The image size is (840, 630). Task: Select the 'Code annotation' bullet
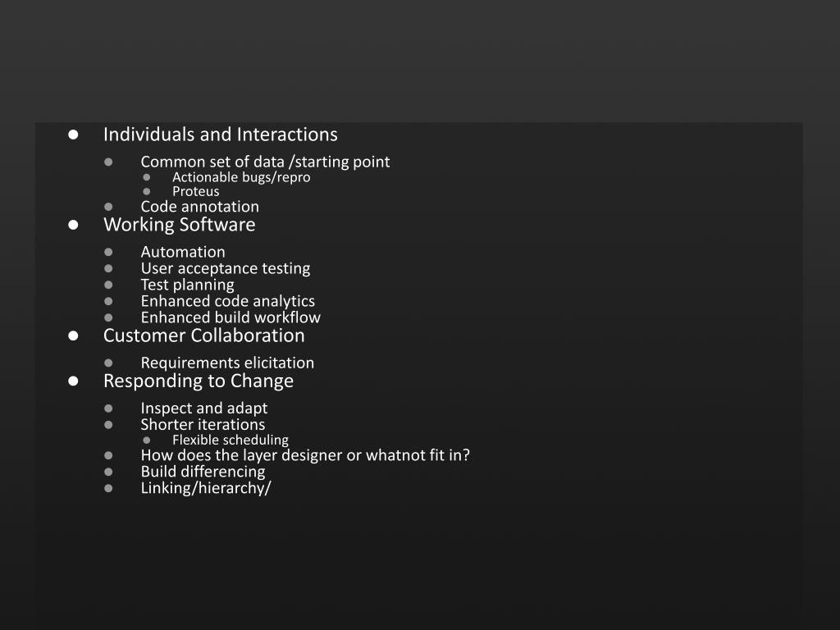200,207
